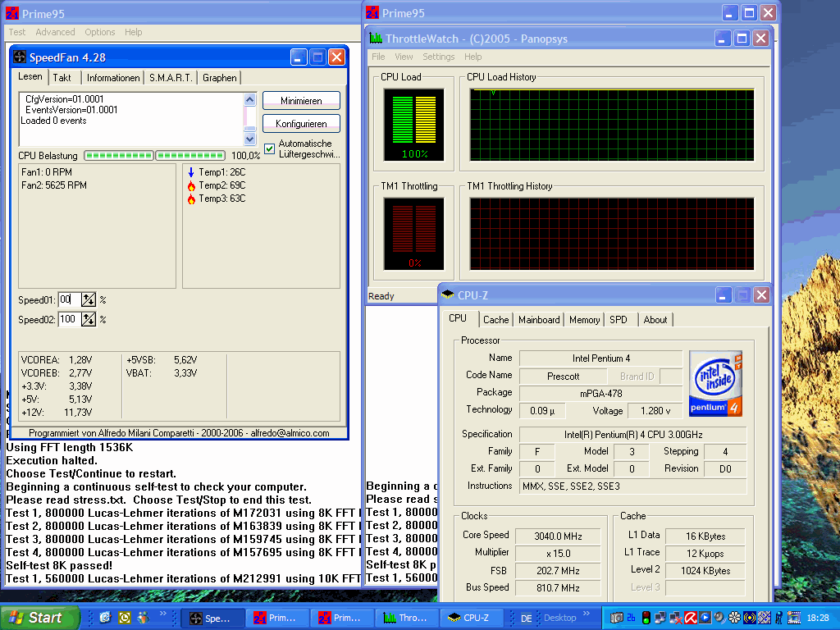Click the Speed01 spinner arrows
Viewport: 840px width, 630px height.
89,299
